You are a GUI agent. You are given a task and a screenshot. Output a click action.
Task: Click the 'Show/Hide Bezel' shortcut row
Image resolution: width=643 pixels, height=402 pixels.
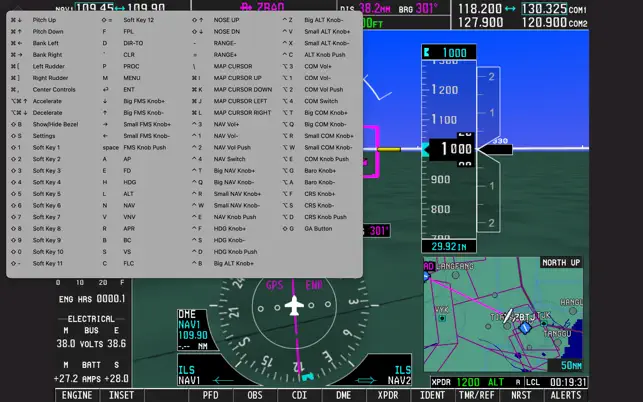coord(44,124)
